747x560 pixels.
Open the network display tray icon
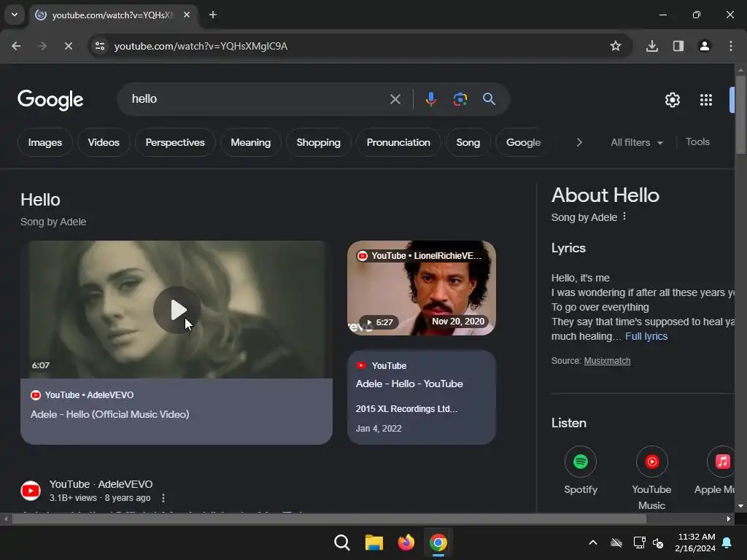[x=639, y=542]
